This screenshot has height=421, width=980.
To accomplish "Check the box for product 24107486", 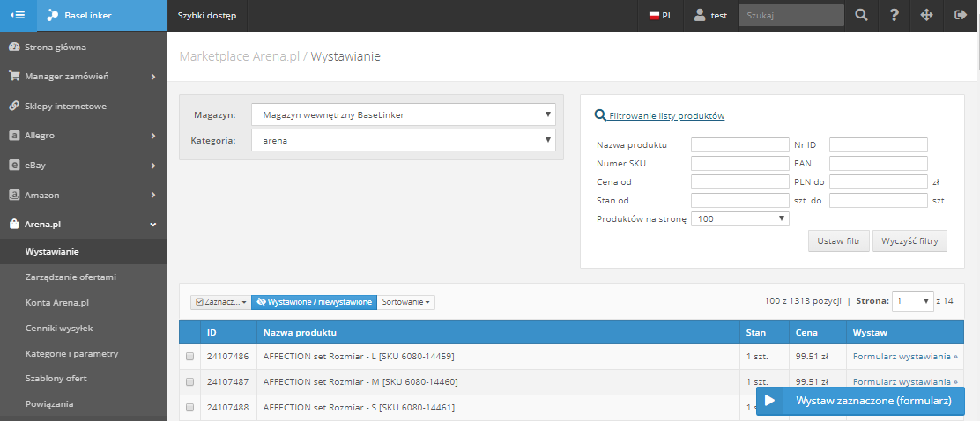I will point(190,357).
